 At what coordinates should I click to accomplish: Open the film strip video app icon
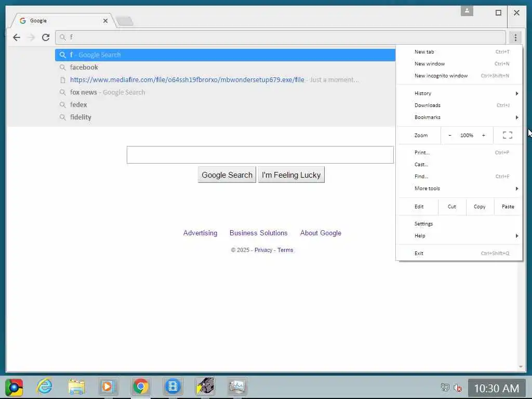coord(172,387)
